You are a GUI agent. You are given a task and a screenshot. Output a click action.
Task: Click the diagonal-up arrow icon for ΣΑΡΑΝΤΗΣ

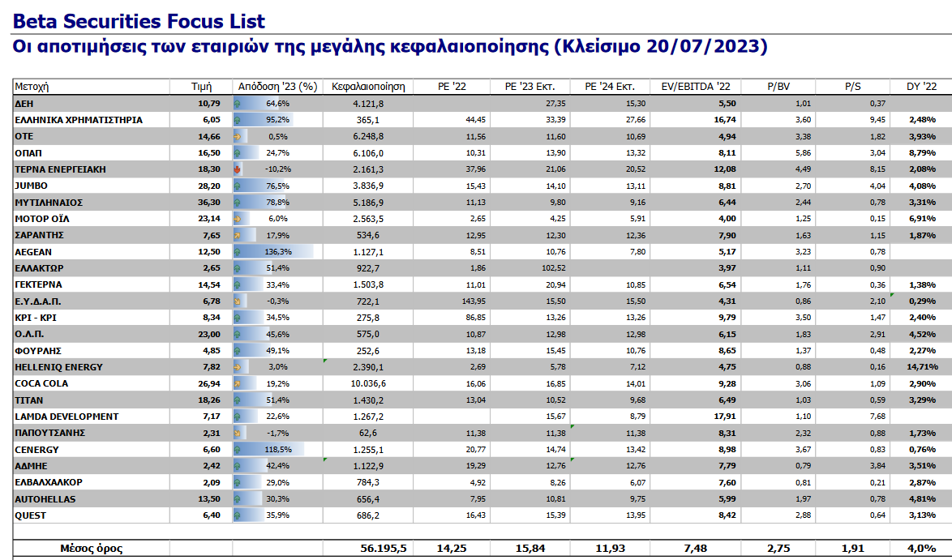click(x=238, y=235)
